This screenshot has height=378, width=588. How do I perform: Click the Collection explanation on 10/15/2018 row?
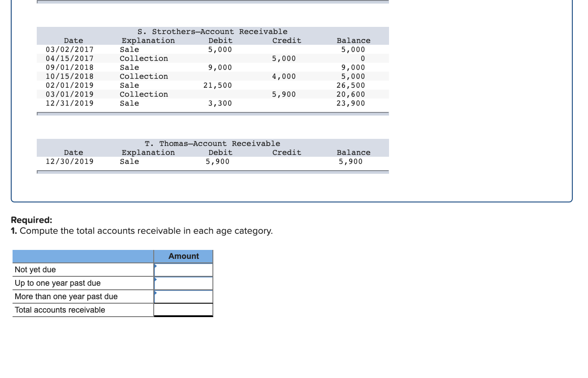[x=144, y=77]
